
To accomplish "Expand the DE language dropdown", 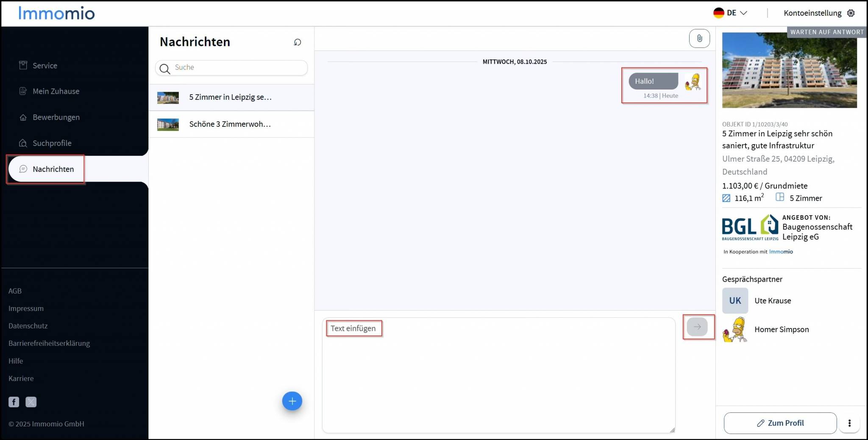I will pyautogui.click(x=730, y=13).
